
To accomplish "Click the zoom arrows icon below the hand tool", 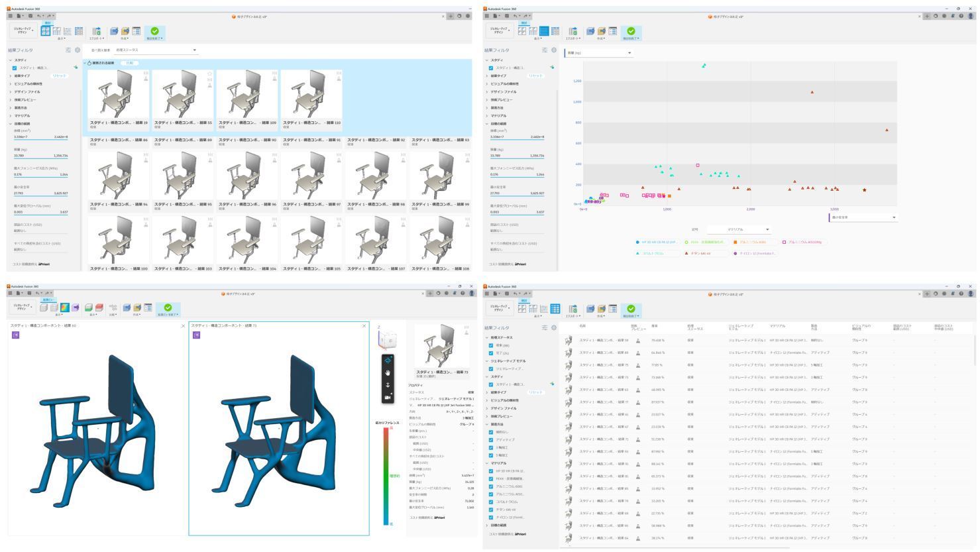I will coord(388,385).
